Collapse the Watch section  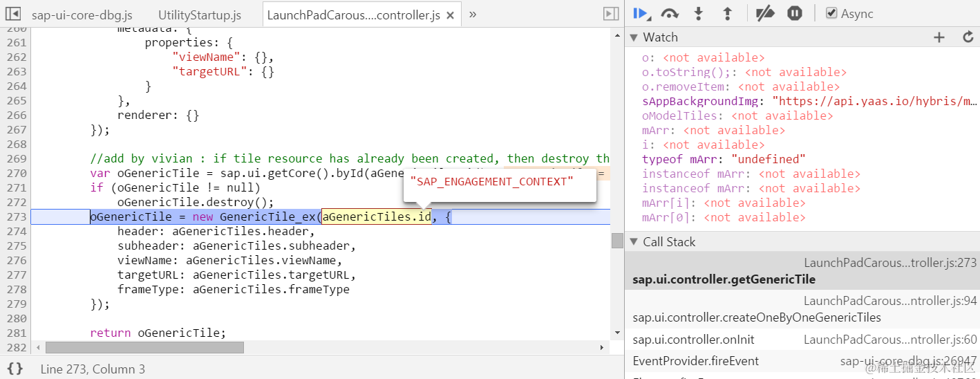point(634,37)
